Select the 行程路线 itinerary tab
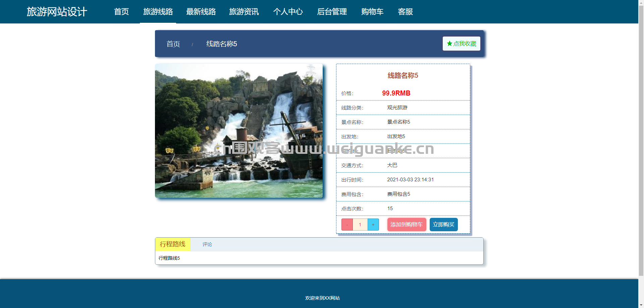This screenshot has width=644, height=308. click(x=173, y=244)
